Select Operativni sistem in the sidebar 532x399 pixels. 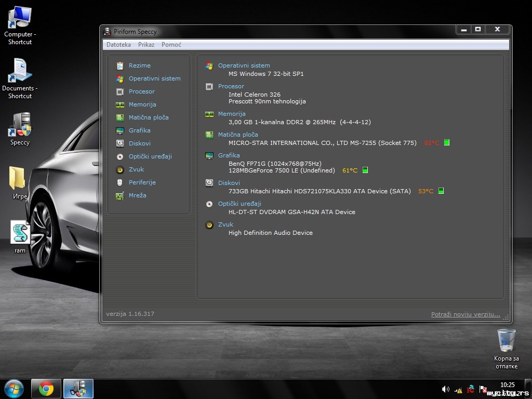tap(154, 78)
